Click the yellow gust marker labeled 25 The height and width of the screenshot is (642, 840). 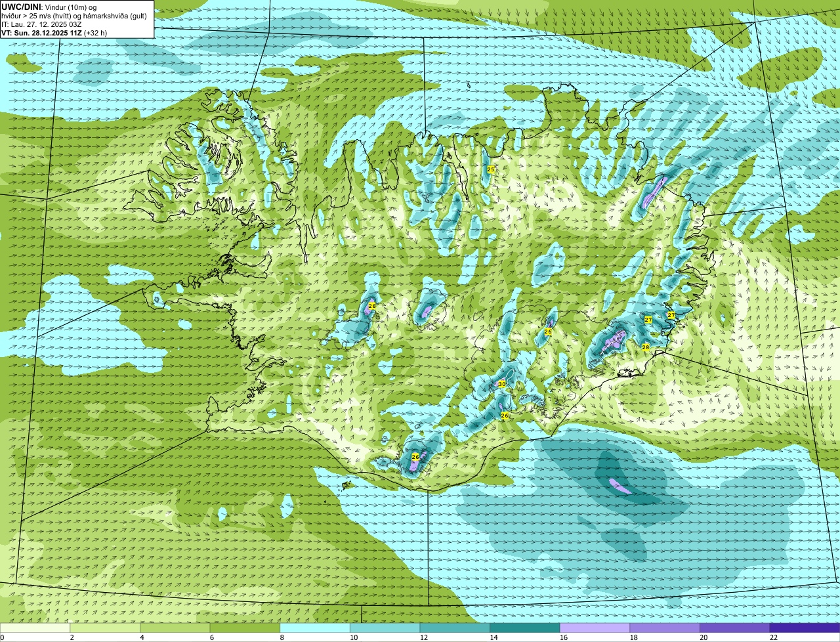491,169
